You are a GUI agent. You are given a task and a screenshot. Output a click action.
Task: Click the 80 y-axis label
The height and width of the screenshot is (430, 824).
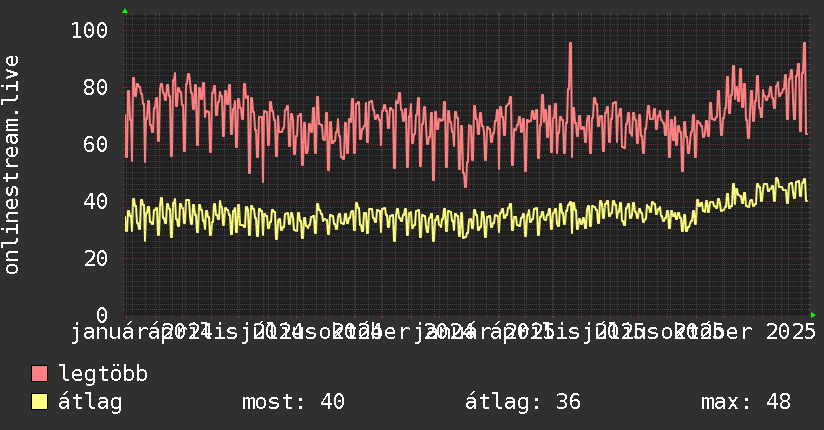pyautogui.click(x=96, y=87)
